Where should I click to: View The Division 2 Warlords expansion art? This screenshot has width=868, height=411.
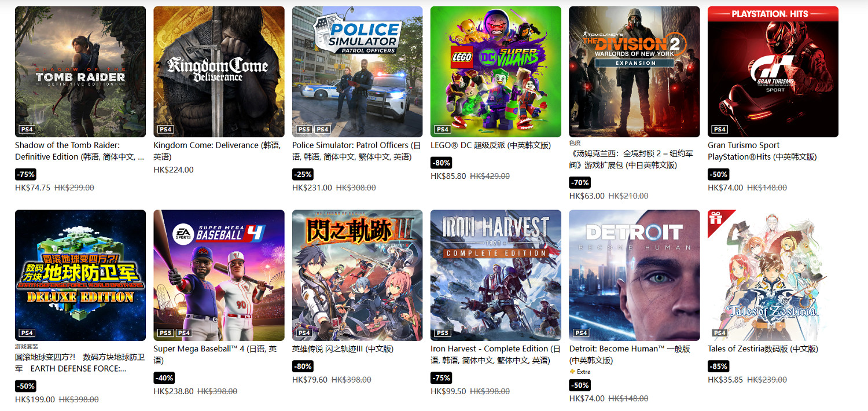[635, 72]
